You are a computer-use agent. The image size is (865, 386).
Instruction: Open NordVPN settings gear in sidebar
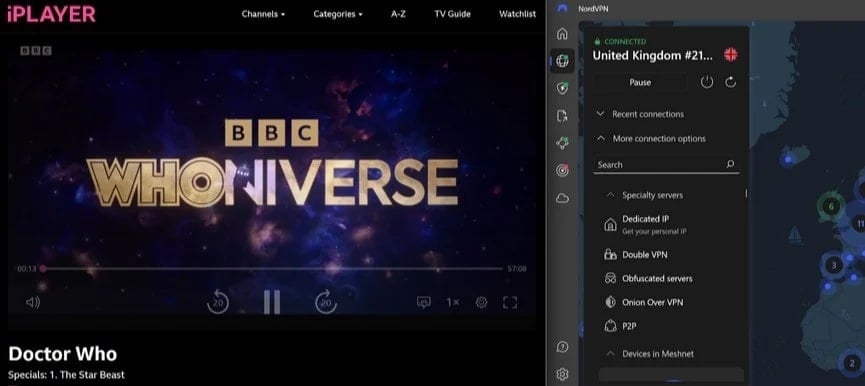pos(562,374)
